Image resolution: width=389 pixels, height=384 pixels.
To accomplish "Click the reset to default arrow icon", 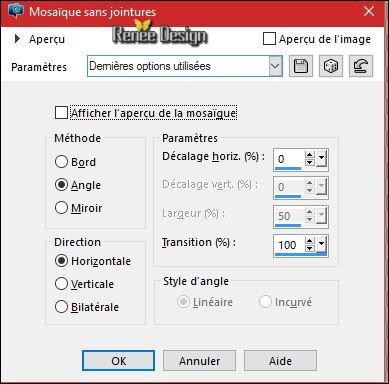I will click(361, 66).
